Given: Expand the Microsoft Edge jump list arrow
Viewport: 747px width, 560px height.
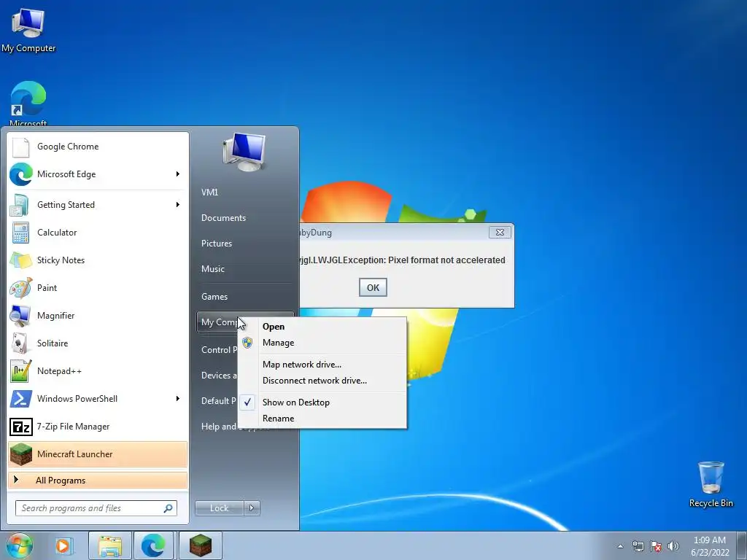Looking at the screenshot, I should tap(178, 174).
